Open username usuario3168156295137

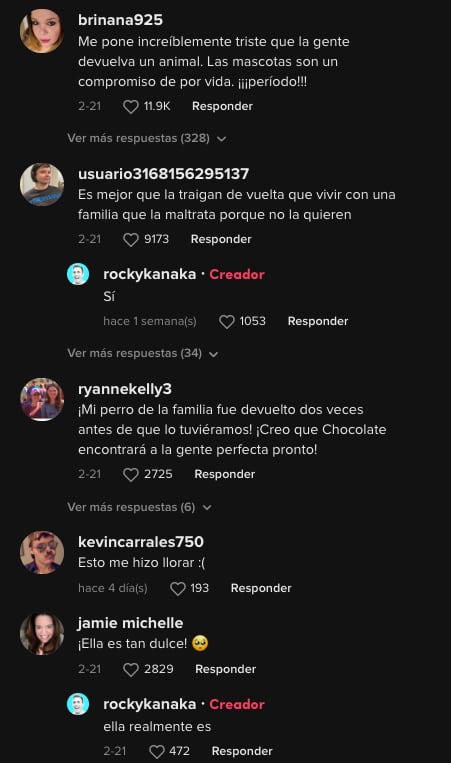(x=163, y=174)
